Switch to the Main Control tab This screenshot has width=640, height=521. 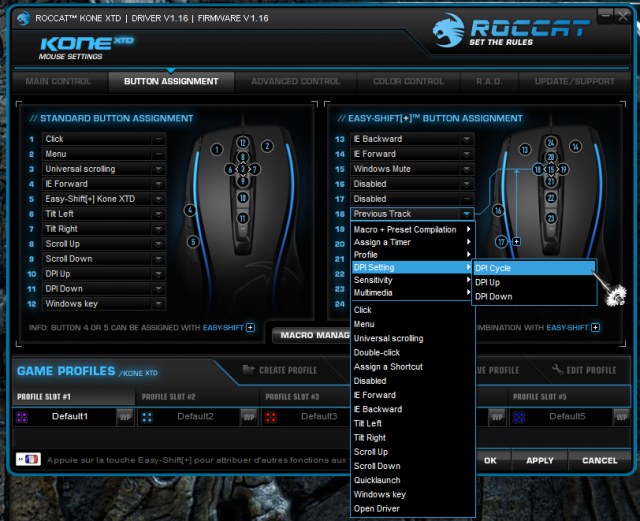point(58,81)
